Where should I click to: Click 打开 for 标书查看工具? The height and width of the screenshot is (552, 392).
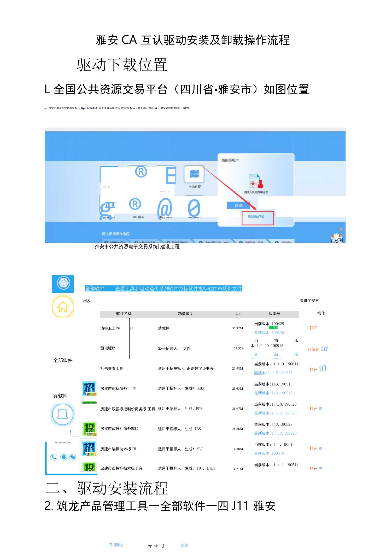313,369
